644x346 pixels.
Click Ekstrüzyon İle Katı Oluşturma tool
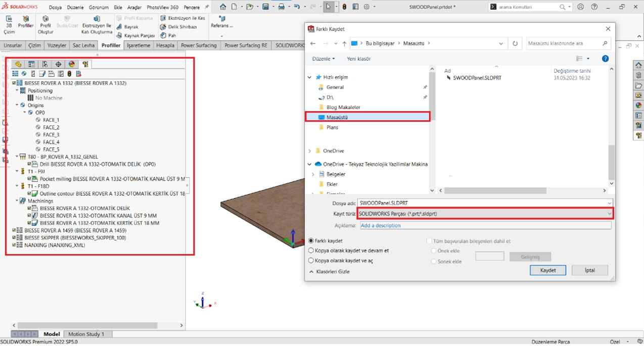97,25
